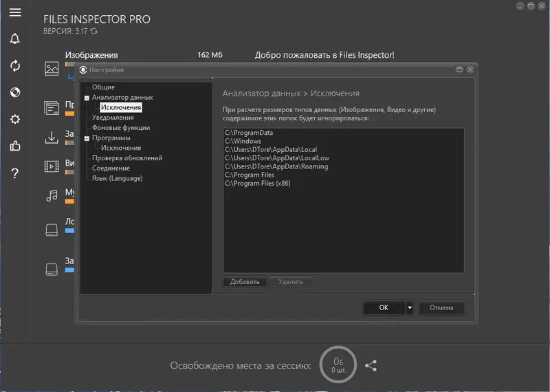Select the upper disk drive icon
Image resolution: width=550 pixels, height=392 pixels.
[52, 230]
